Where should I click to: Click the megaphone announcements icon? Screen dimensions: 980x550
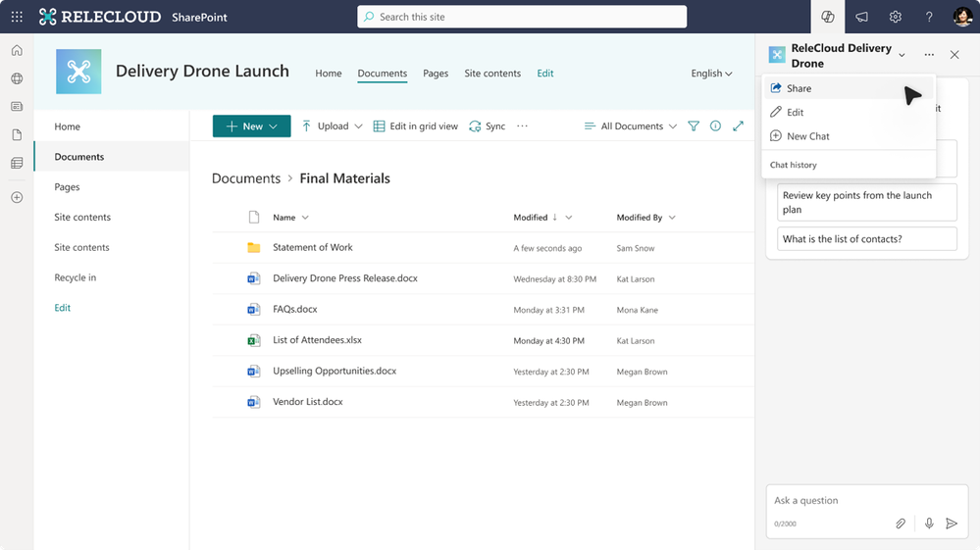coord(861,17)
